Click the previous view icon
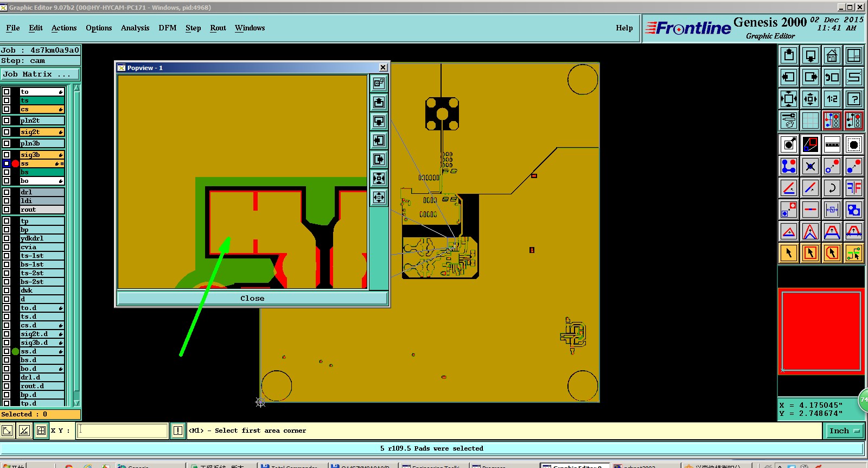The width and height of the screenshot is (868, 468). click(x=832, y=77)
